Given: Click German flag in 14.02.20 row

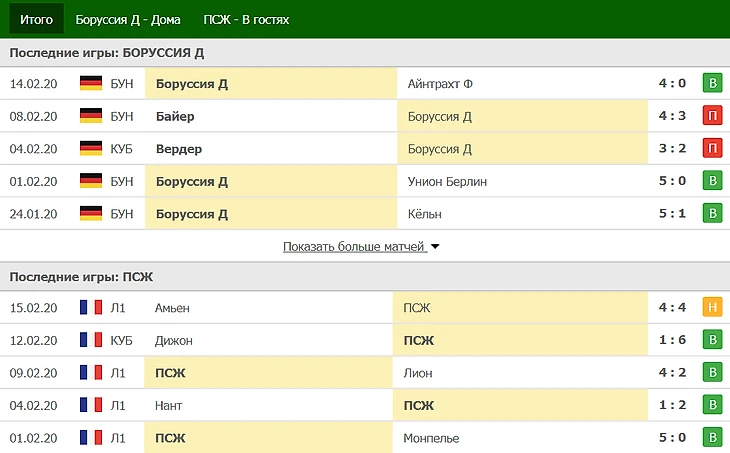Looking at the screenshot, I should click(91, 84).
